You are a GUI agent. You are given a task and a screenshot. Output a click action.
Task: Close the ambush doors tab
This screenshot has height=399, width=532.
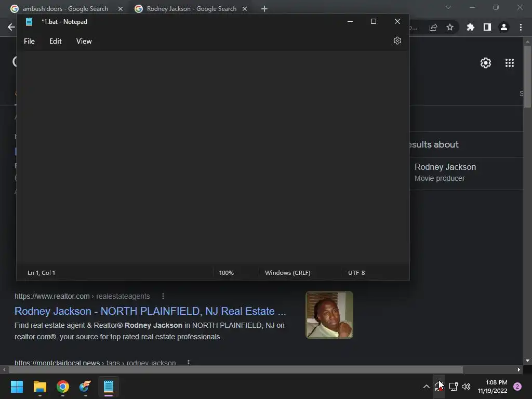(x=121, y=9)
